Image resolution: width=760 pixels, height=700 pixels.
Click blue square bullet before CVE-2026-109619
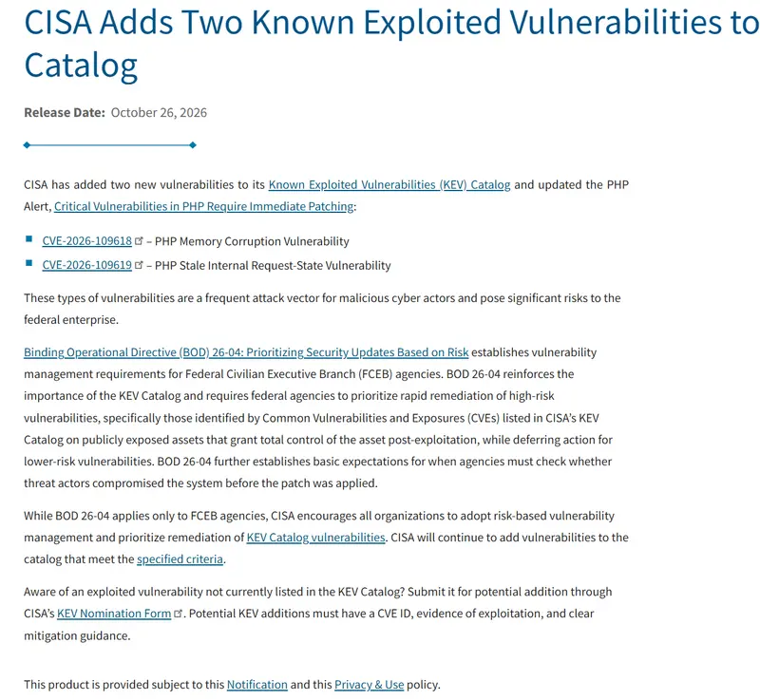29,263
